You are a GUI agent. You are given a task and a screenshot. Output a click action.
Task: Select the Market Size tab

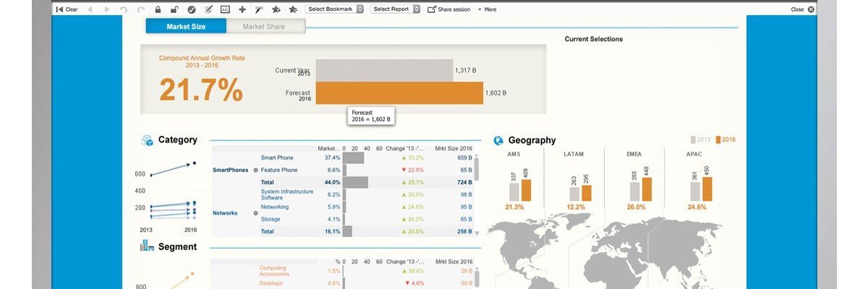coord(187,27)
